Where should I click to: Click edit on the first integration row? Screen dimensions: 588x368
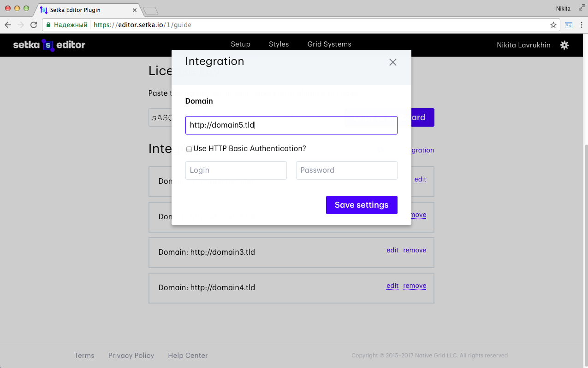[420, 179]
